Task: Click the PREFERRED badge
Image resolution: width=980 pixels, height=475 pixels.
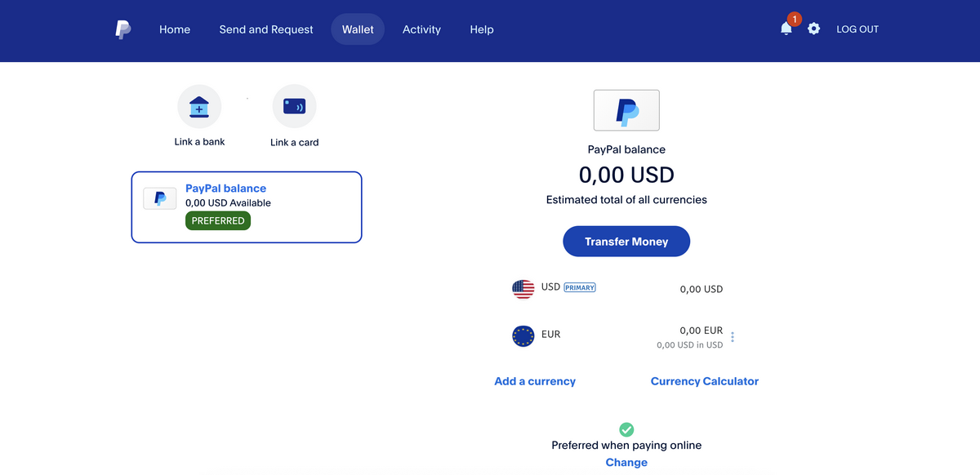Action: pos(218,220)
